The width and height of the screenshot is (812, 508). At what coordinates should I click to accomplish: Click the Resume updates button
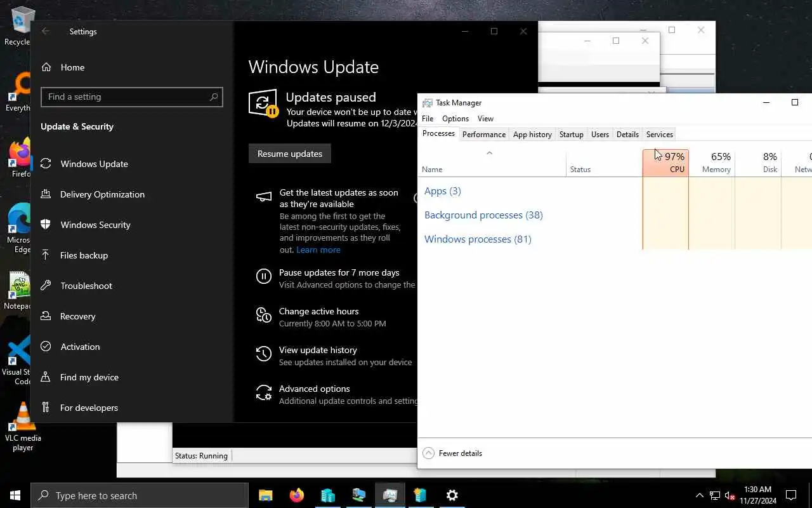(x=290, y=154)
